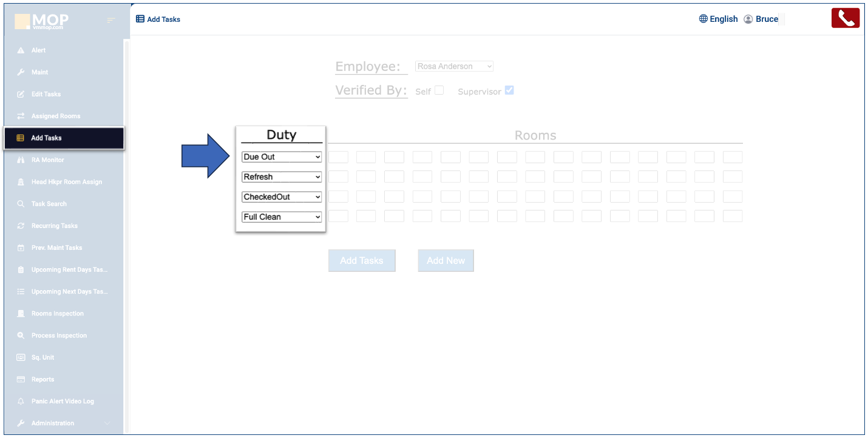
Task: Click the red phone call icon
Action: point(846,18)
